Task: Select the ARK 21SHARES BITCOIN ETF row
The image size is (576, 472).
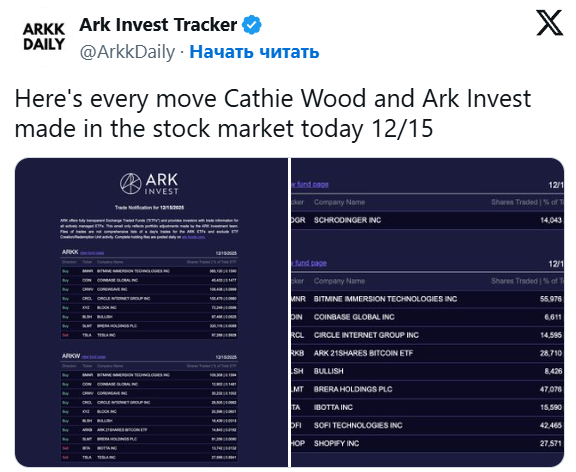Action: (x=427, y=353)
